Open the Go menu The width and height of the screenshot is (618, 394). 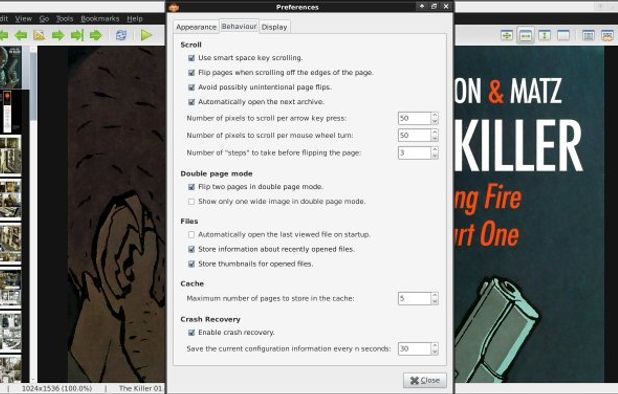coord(44,19)
